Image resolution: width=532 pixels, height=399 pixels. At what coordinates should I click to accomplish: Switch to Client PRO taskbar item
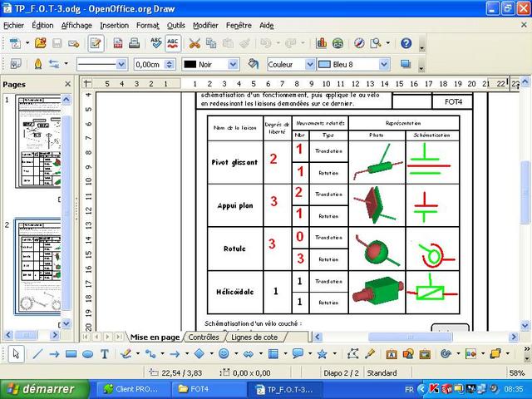coord(132,389)
